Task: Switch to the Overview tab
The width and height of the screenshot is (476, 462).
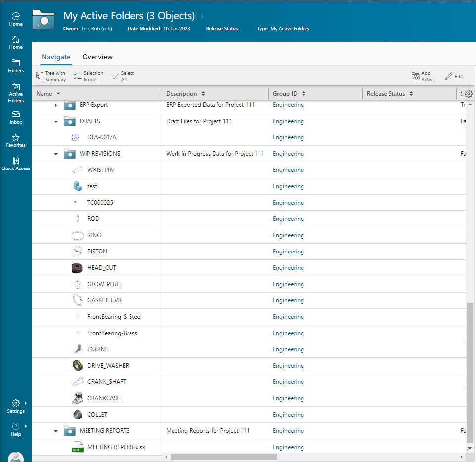Action: pyautogui.click(x=97, y=57)
